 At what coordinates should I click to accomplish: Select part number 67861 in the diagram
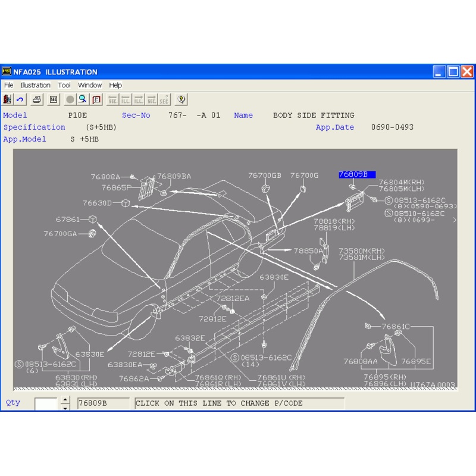coord(67,219)
